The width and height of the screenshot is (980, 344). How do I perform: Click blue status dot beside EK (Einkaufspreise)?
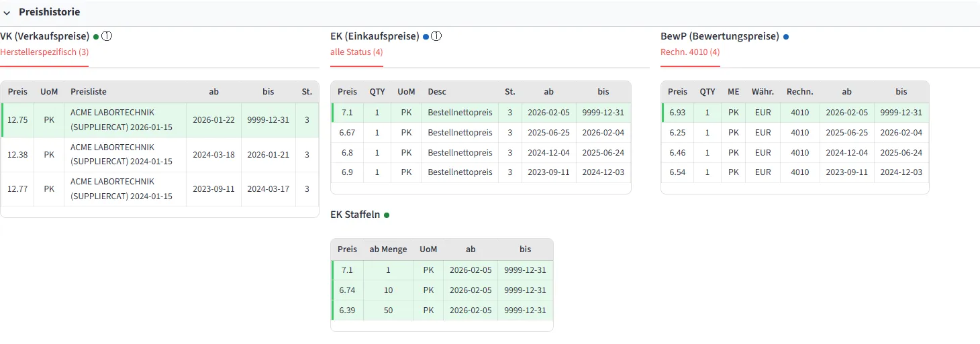click(x=426, y=37)
